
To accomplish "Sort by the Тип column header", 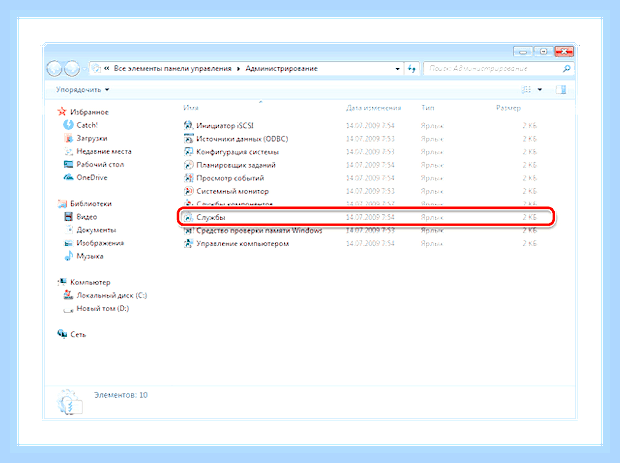I will (428, 108).
